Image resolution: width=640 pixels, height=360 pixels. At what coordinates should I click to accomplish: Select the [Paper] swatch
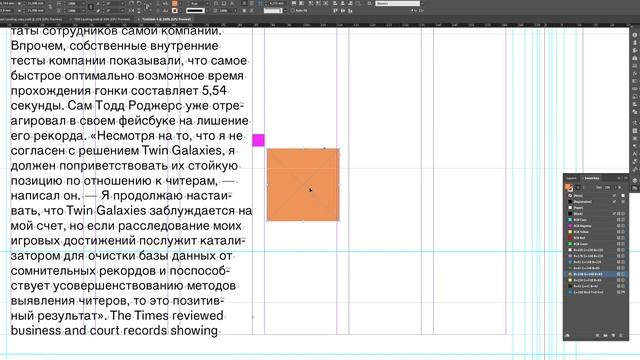click(596, 208)
